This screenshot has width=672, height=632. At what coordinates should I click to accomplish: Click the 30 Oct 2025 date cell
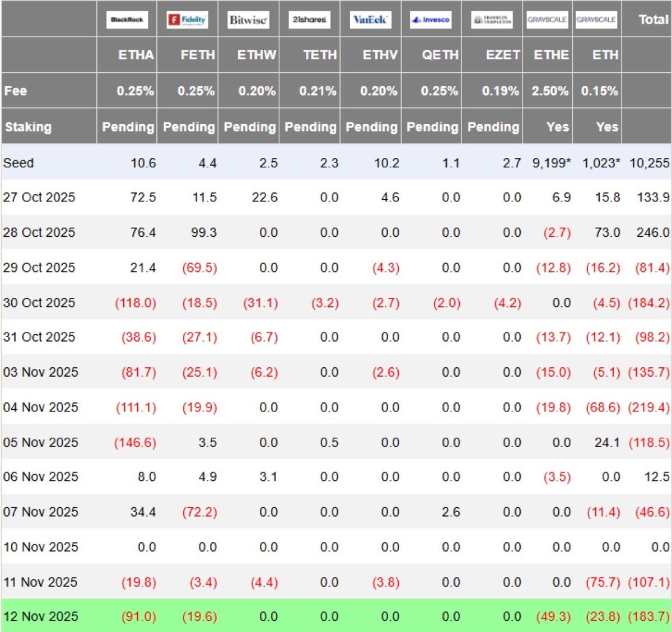39,302
